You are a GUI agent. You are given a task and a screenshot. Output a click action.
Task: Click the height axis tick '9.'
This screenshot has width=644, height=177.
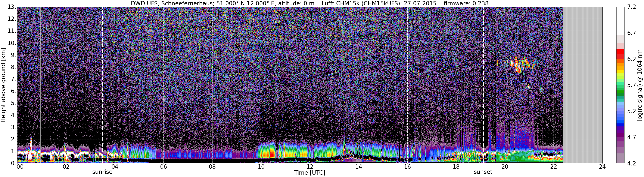(13, 55)
